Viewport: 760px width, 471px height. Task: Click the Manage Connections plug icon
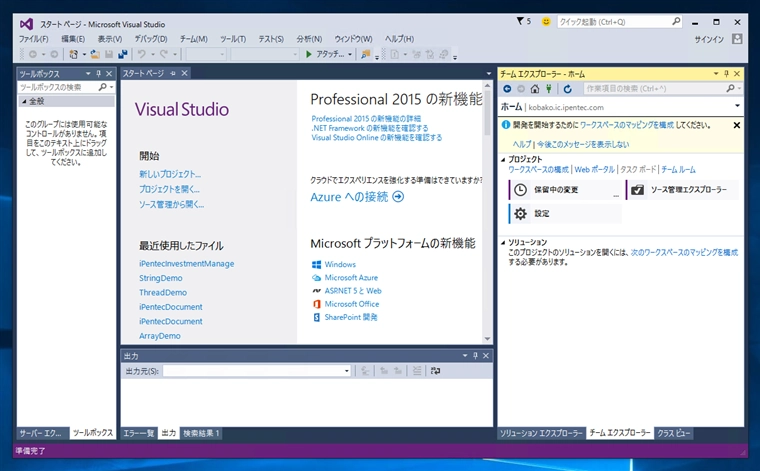(549, 89)
